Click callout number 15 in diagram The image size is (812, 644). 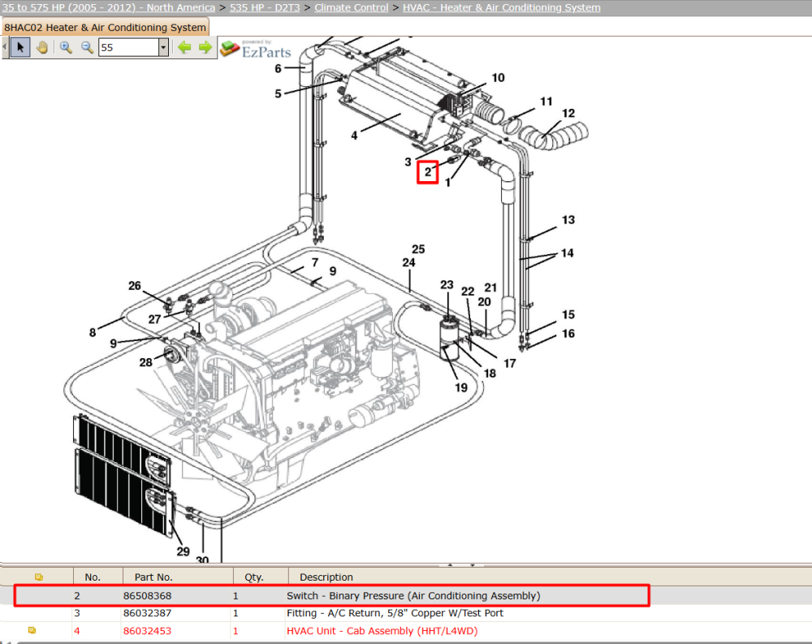tap(568, 315)
